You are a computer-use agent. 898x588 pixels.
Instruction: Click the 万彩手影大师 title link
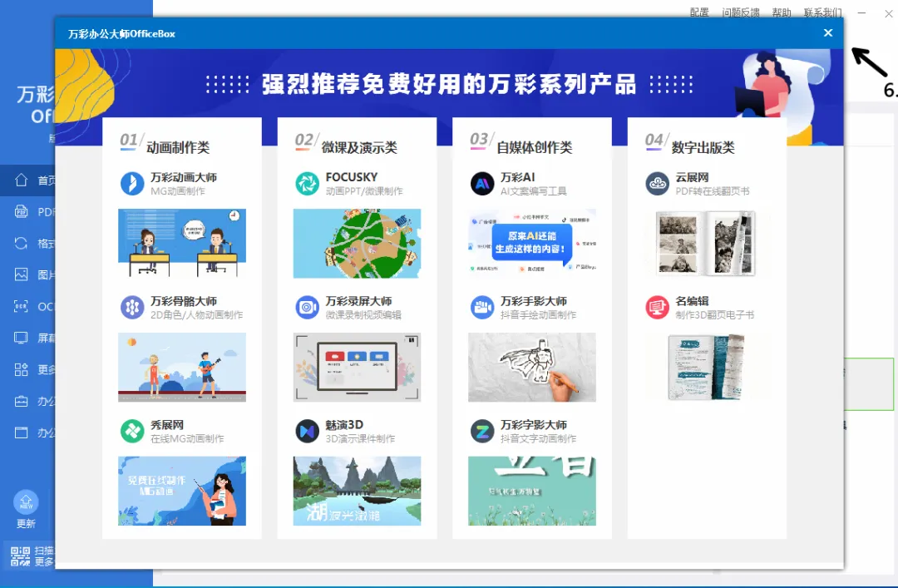click(533, 301)
